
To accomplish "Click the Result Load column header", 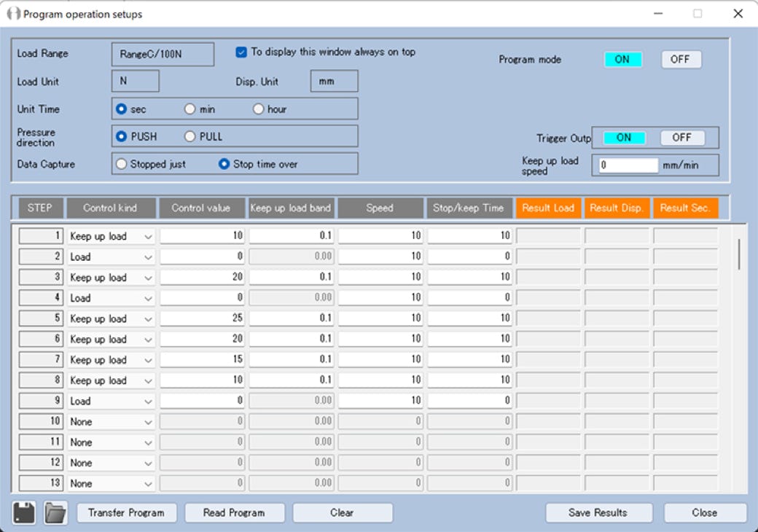I will point(548,208).
